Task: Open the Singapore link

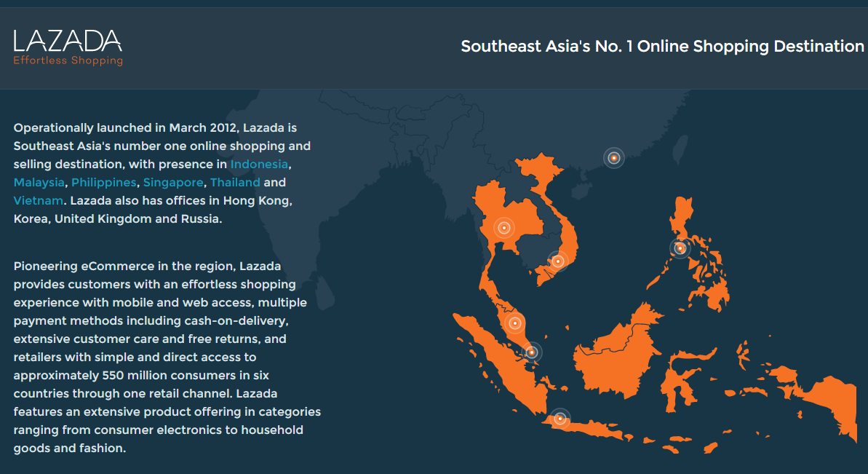Action: 173,183
